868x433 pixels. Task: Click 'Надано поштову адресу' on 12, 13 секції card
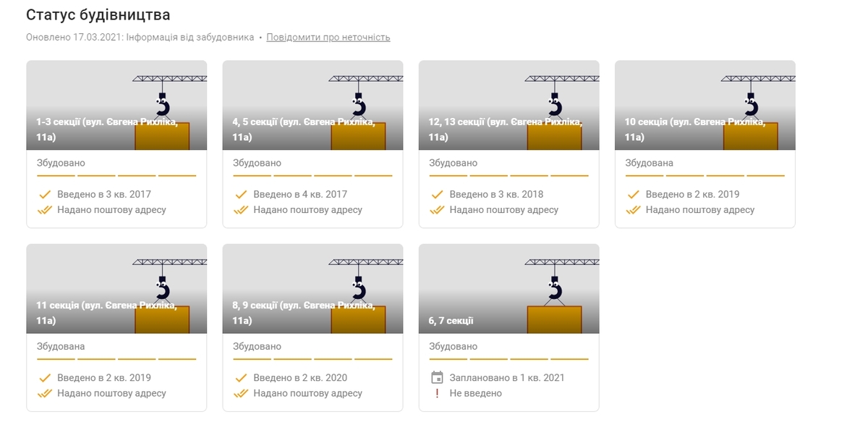pos(503,210)
